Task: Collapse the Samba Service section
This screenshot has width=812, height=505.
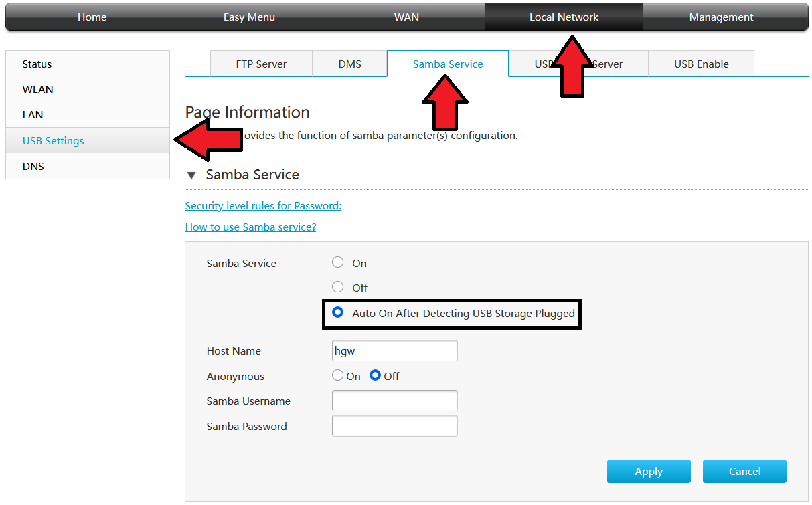Action: 192,175
